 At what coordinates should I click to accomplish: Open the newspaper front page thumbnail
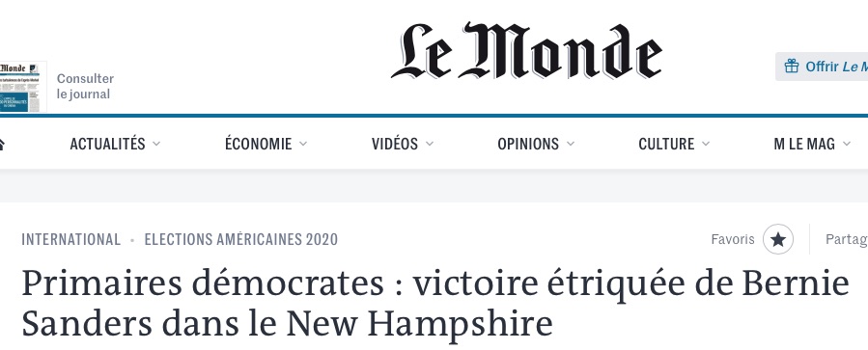[22, 87]
